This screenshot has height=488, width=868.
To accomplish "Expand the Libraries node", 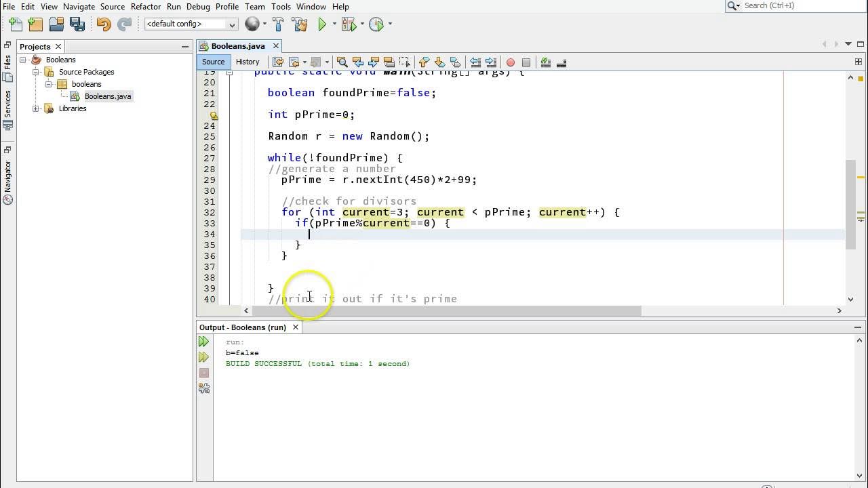I will pos(36,108).
